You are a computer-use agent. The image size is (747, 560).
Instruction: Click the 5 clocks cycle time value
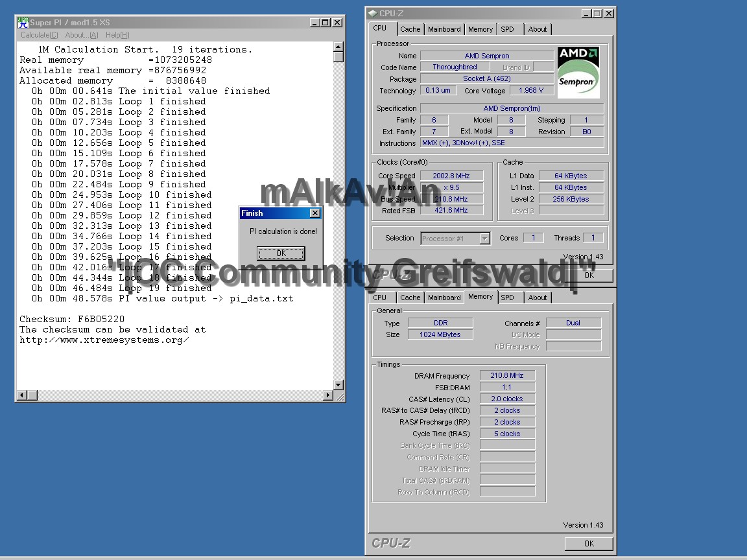(x=507, y=434)
